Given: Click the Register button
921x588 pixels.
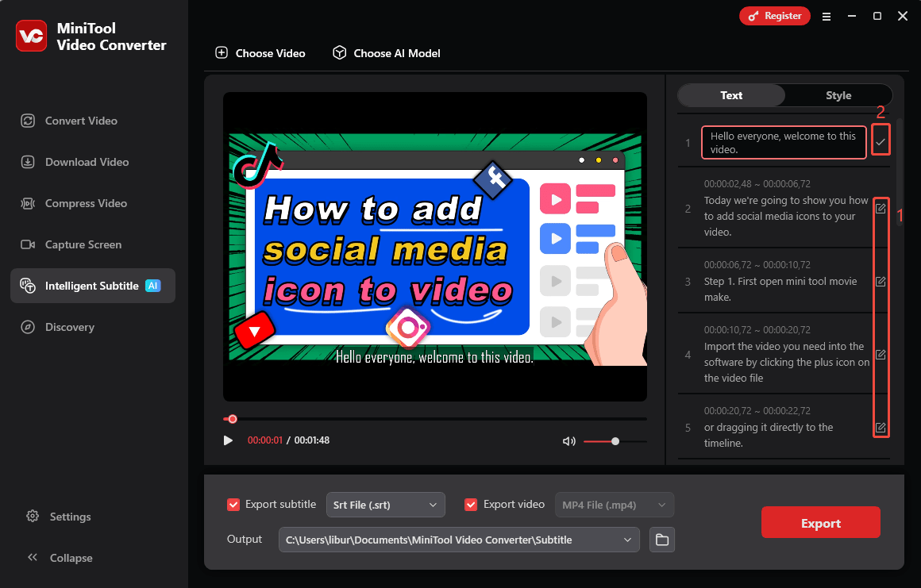Looking at the screenshot, I should pos(775,16).
